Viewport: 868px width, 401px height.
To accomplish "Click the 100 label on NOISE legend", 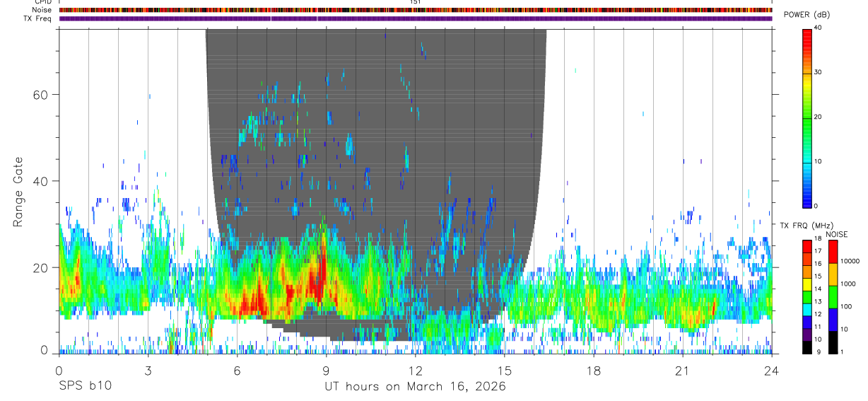I will (x=845, y=307).
